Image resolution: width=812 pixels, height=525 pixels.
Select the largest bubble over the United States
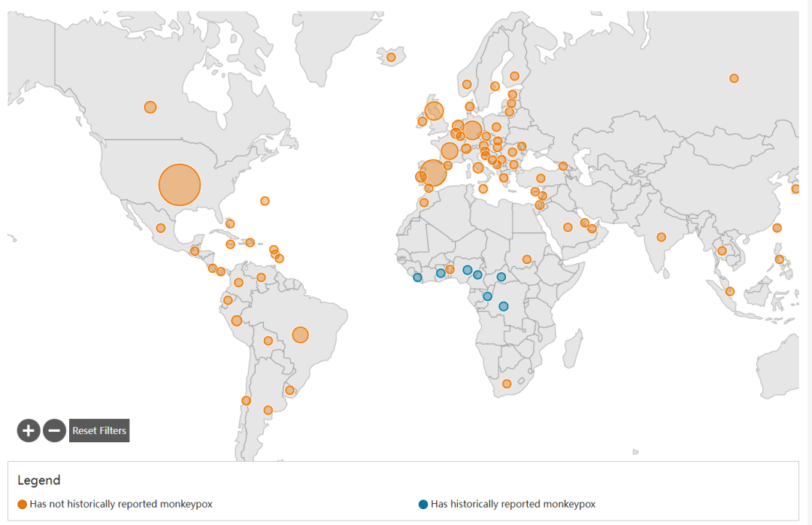tap(179, 184)
